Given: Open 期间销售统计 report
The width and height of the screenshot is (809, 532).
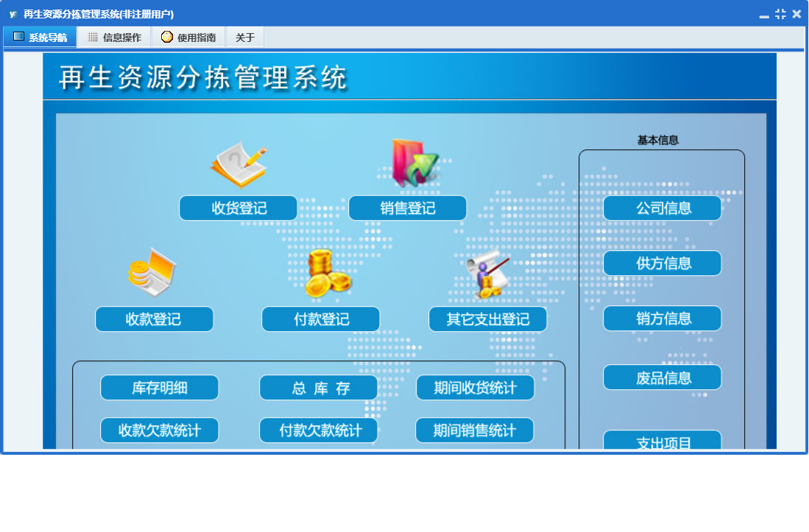Looking at the screenshot, I should pyautogui.click(x=475, y=430).
